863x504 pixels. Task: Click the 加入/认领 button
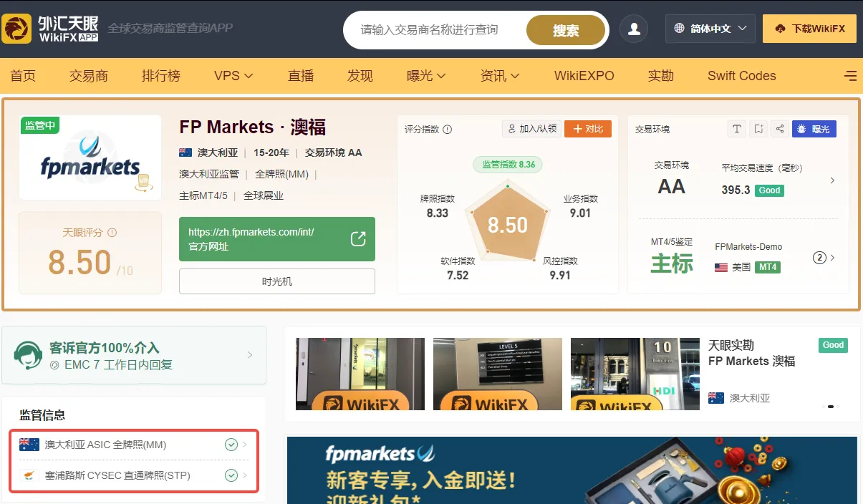tap(531, 129)
